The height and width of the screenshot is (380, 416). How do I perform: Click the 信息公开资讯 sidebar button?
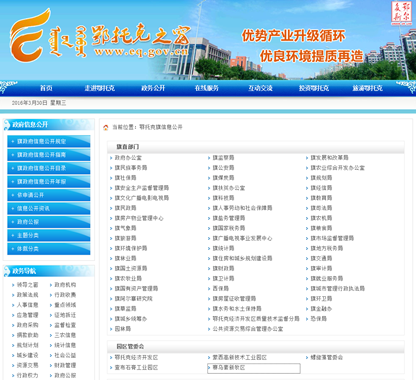click(x=49, y=208)
